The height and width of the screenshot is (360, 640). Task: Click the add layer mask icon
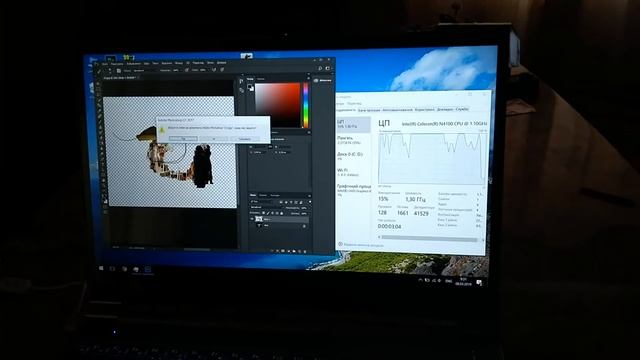point(283,251)
